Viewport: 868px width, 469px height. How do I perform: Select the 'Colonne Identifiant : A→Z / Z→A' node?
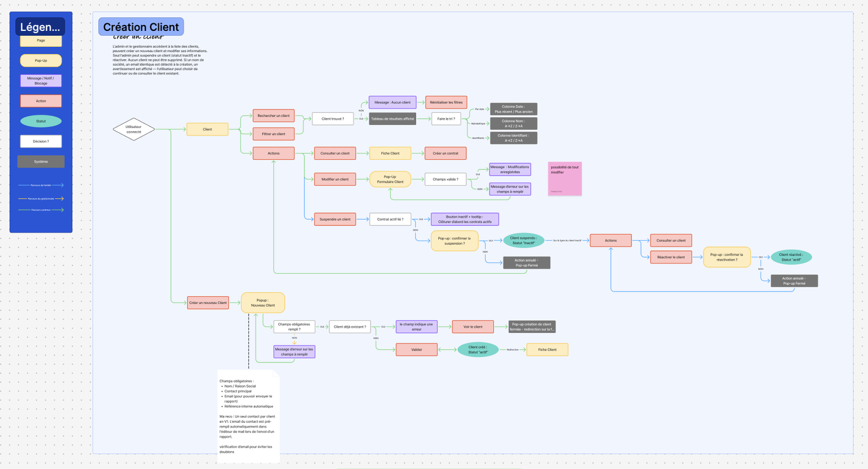coord(513,138)
